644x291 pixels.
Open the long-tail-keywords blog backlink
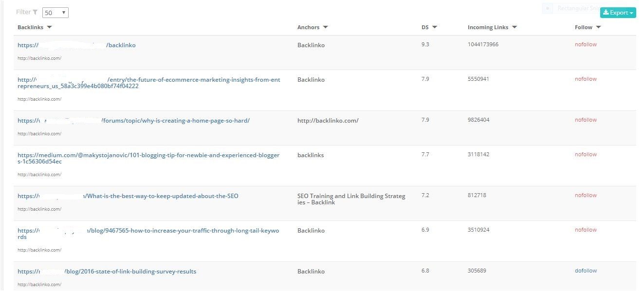pyautogui.click(x=148, y=234)
